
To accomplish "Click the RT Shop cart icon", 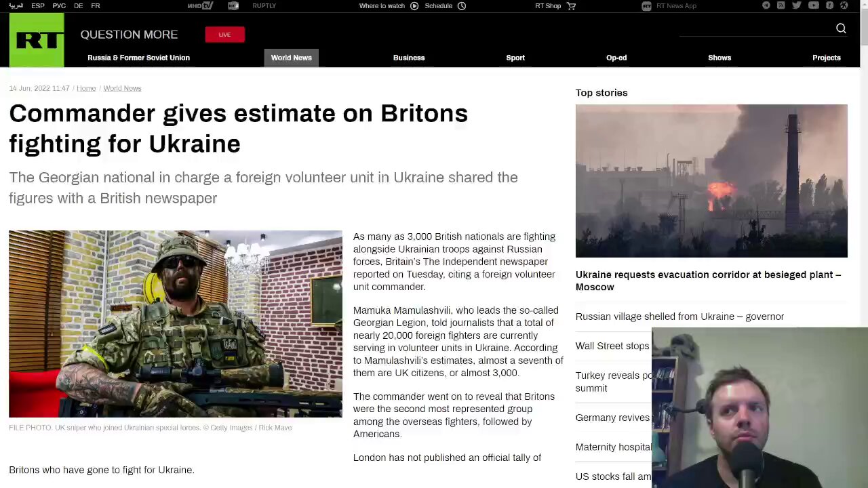I will (571, 5).
